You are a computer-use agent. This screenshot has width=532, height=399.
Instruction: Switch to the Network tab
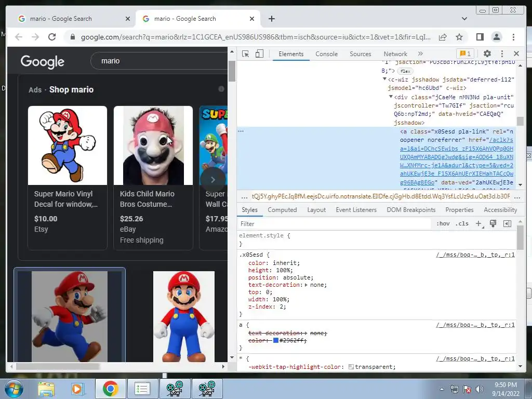[x=395, y=54]
